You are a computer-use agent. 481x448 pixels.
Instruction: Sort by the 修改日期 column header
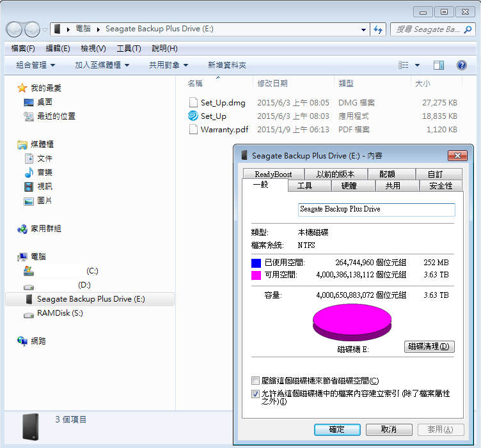click(x=293, y=83)
